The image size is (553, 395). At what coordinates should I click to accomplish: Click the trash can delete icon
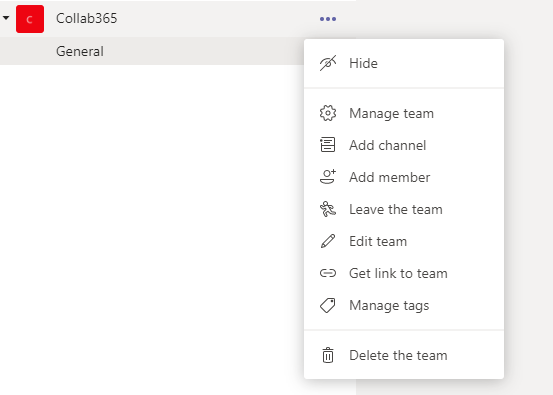pyautogui.click(x=328, y=355)
